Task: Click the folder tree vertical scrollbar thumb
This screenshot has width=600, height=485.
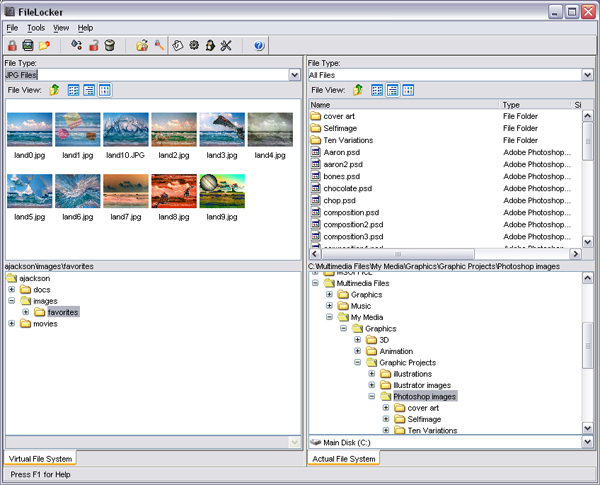Action: click(x=588, y=346)
